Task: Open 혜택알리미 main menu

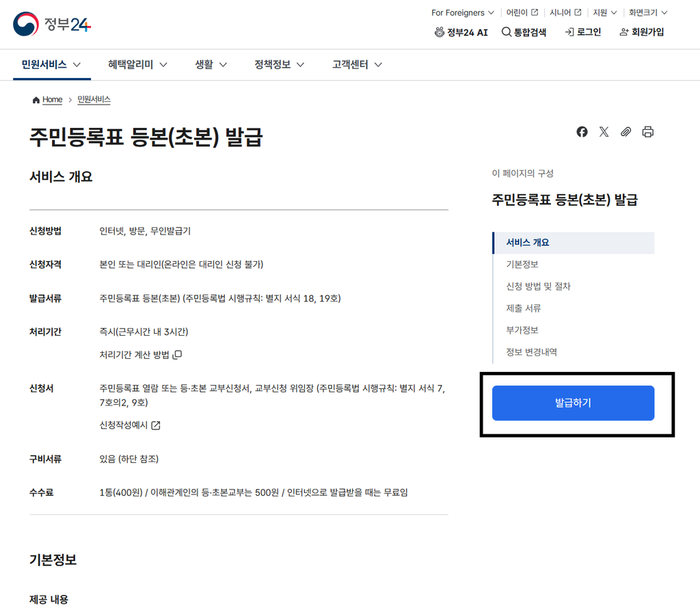Action: (137, 65)
